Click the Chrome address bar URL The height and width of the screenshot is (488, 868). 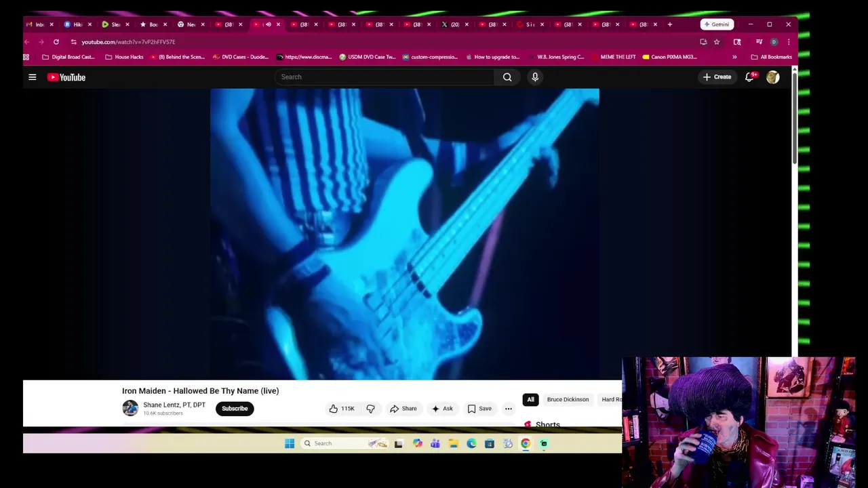pos(129,42)
